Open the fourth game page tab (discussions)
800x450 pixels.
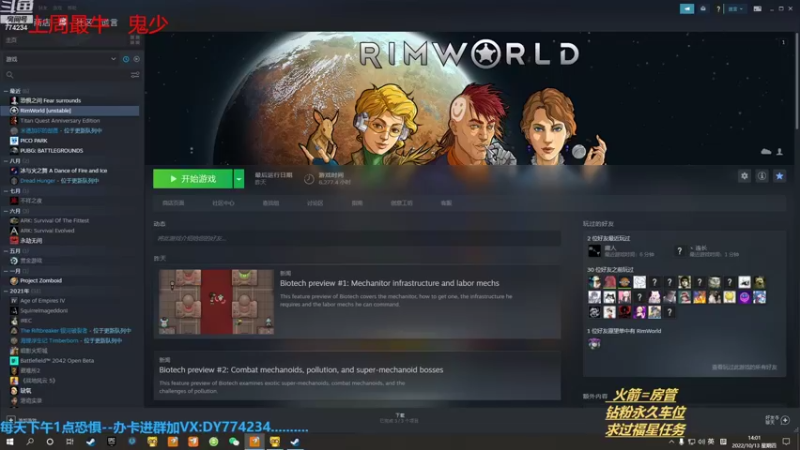click(315, 203)
